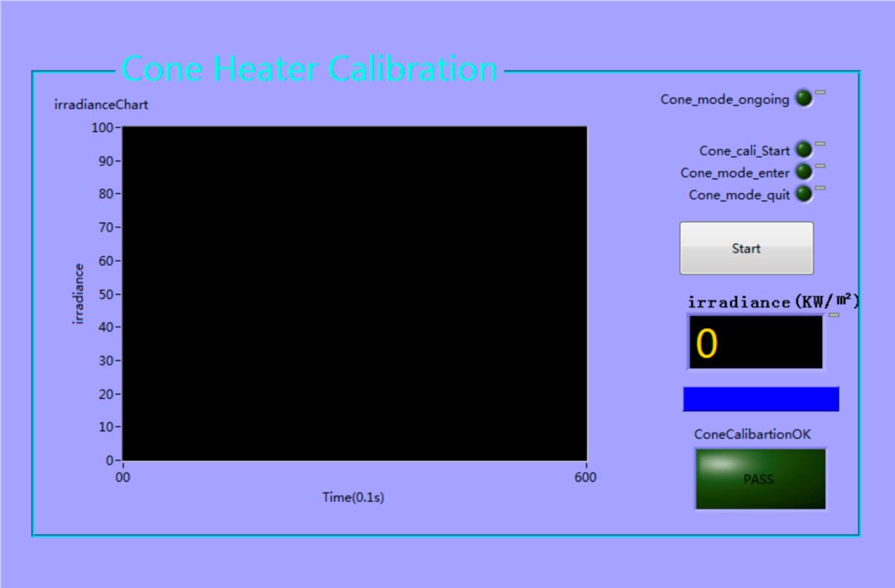Click the 0 tick on irradiance axis
Screen dimensions: 895x588
pos(110,460)
